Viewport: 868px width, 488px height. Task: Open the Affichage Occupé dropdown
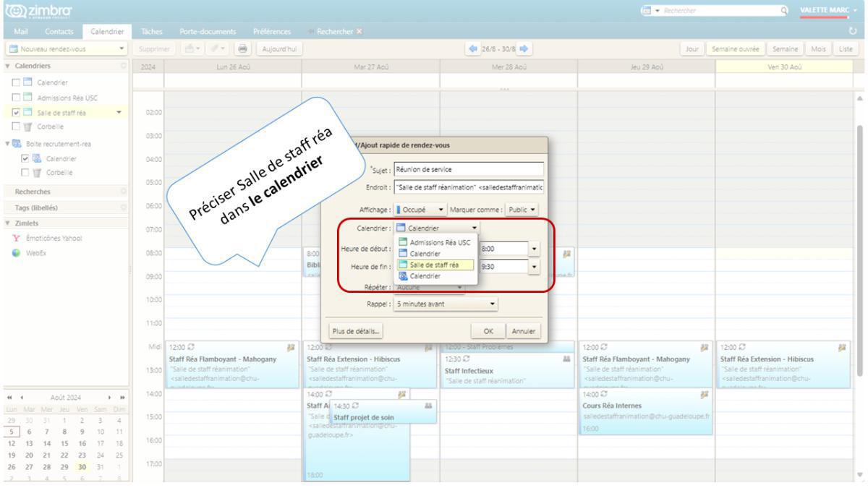(x=421, y=209)
